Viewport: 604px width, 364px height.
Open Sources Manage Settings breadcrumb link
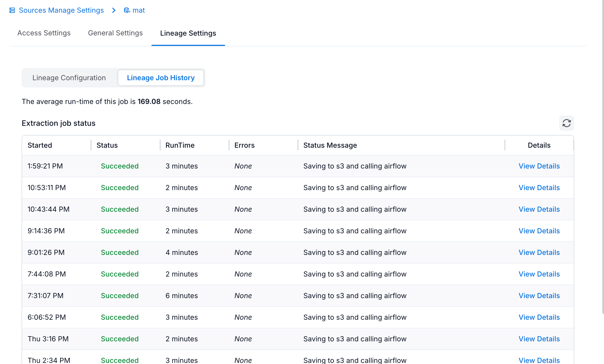click(61, 10)
